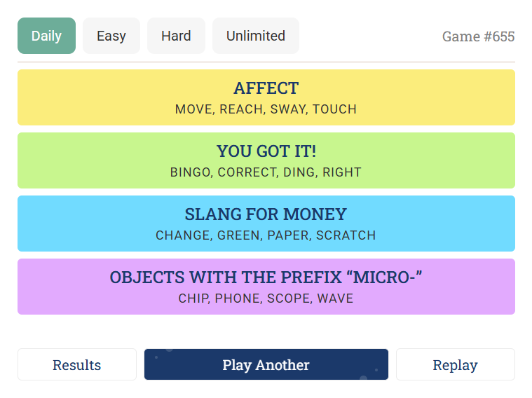Select the blue SLANG FOR MONEY heading
This screenshot has width=532, height=398.
[266, 214]
